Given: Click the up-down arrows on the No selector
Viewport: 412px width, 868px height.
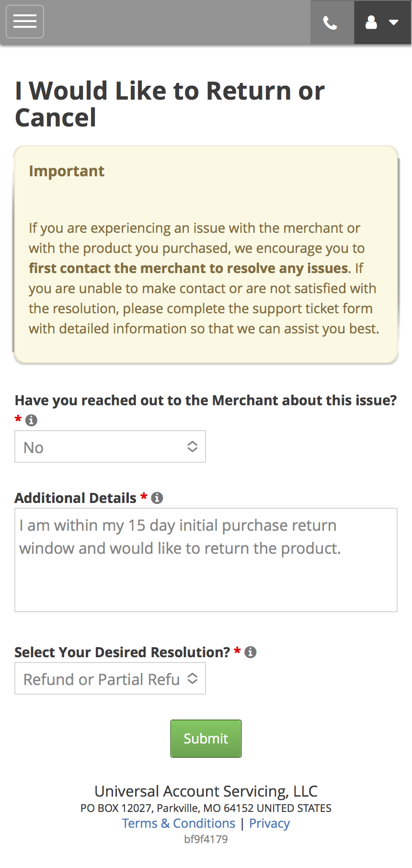Looking at the screenshot, I should [x=192, y=446].
